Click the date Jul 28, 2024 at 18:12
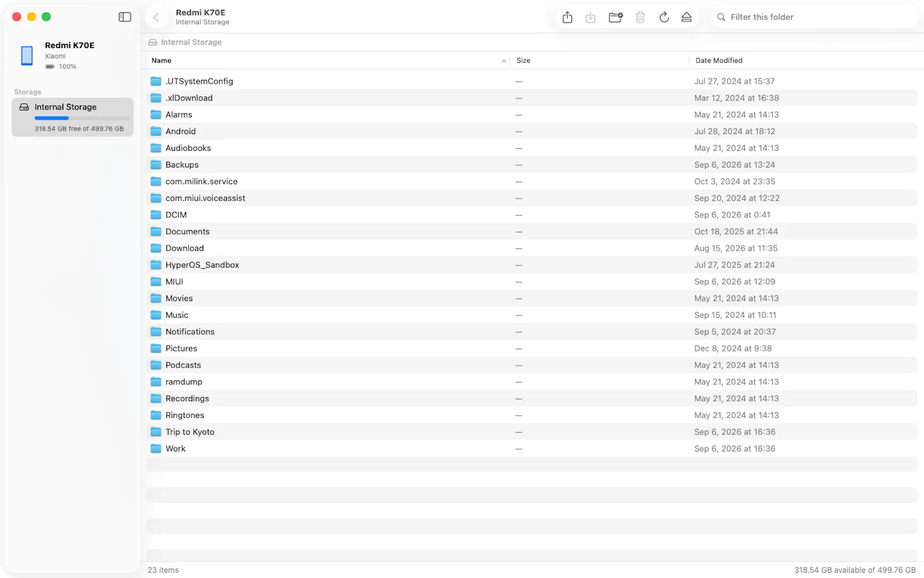The height and width of the screenshot is (578, 924). click(x=735, y=131)
